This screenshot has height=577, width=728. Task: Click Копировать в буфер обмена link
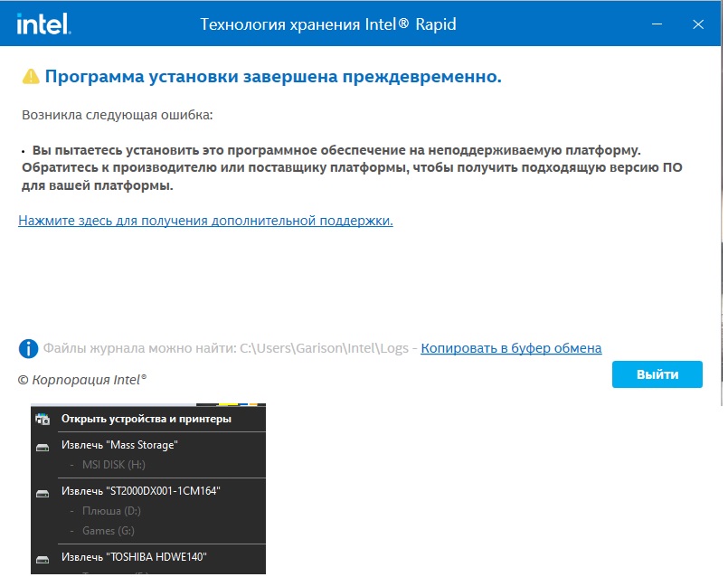pos(511,348)
